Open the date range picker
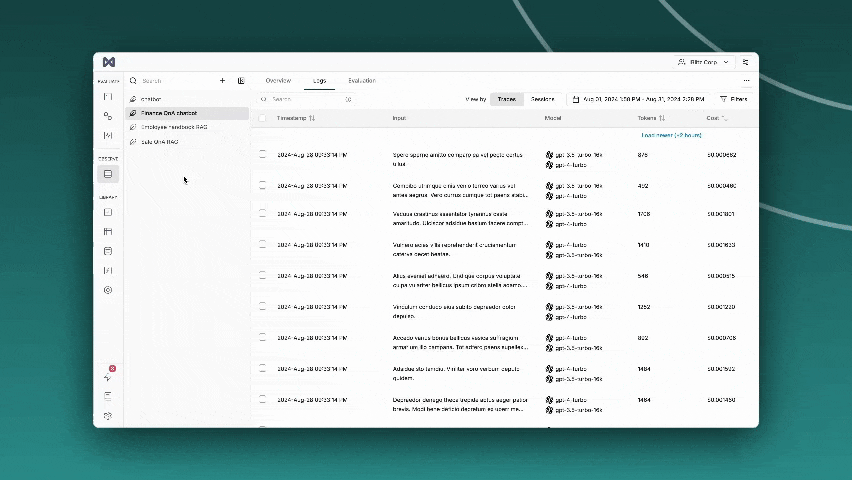The image size is (852, 480). click(x=639, y=99)
